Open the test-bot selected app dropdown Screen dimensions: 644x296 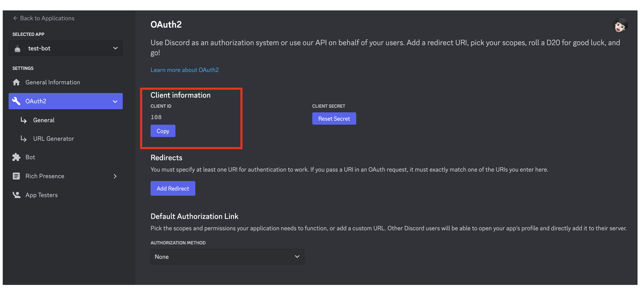point(65,49)
